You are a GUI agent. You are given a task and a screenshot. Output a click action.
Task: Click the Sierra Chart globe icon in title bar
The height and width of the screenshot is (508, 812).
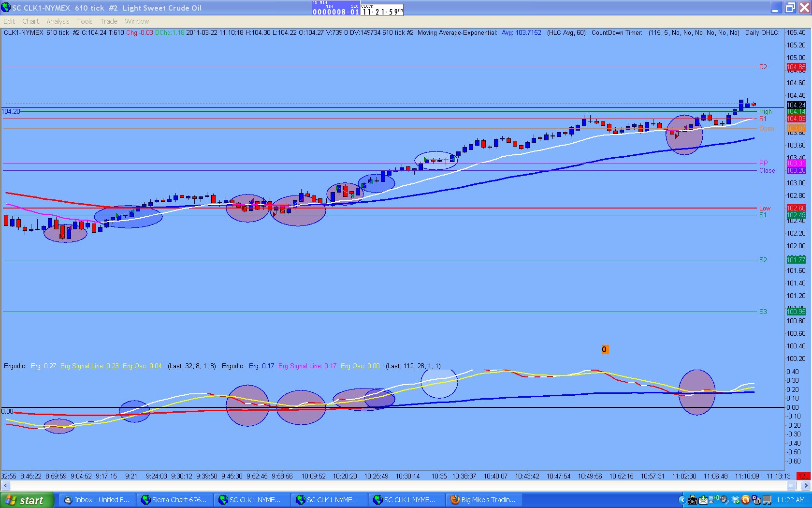pyautogui.click(x=6, y=7)
